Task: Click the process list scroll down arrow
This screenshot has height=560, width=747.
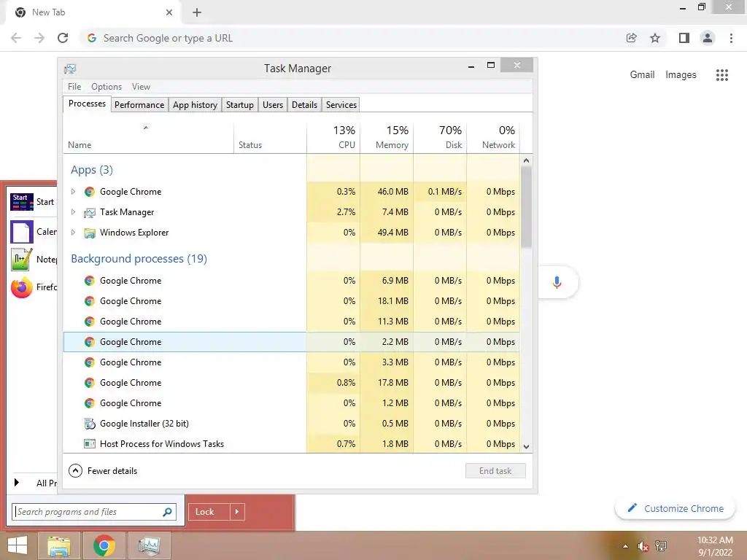Action: (527, 447)
